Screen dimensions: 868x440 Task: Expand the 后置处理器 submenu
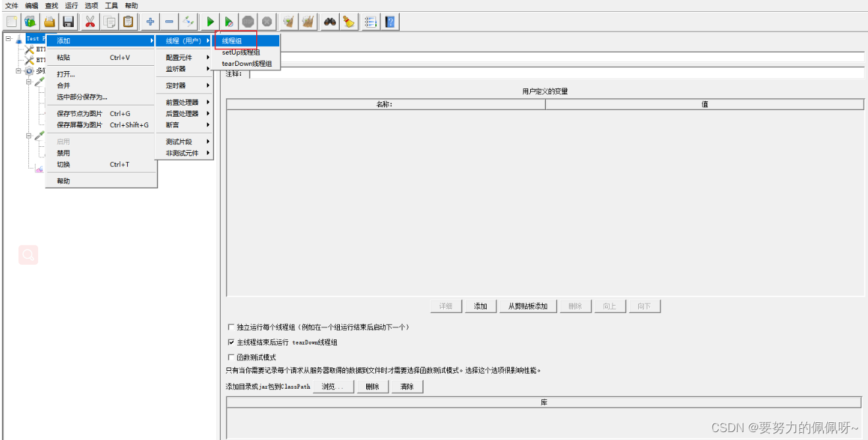point(184,113)
